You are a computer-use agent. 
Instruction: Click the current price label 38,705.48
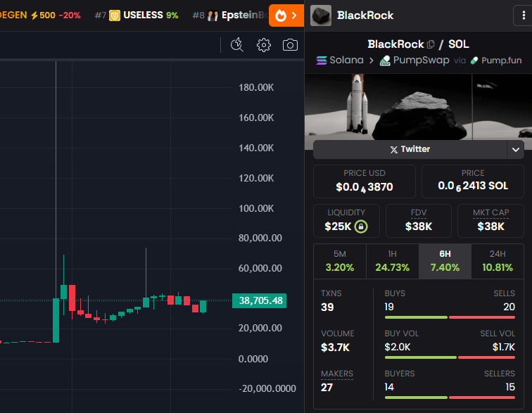pos(259,300)
